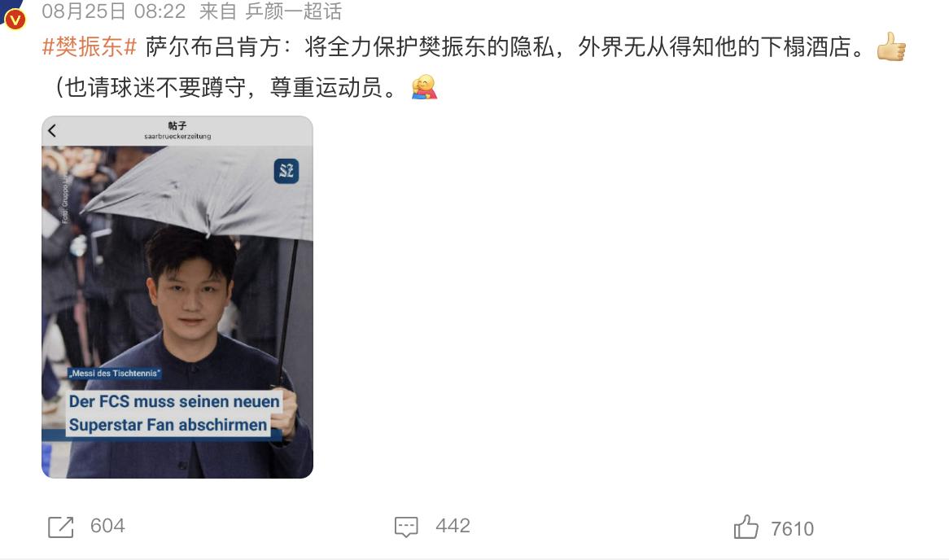Click the repost share icon
Viewport: 949px width, 560px height.
pyautogui.click(x=60, y=527)
